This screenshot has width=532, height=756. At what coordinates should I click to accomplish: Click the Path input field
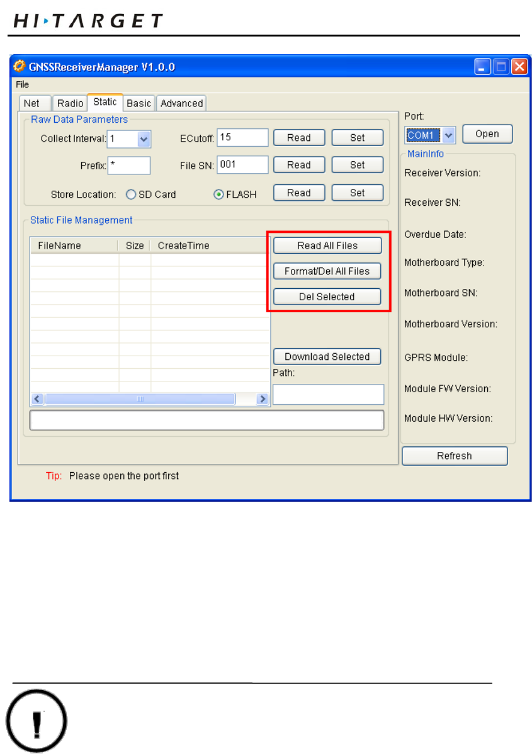pyautogui.click(x=328, y=394)
